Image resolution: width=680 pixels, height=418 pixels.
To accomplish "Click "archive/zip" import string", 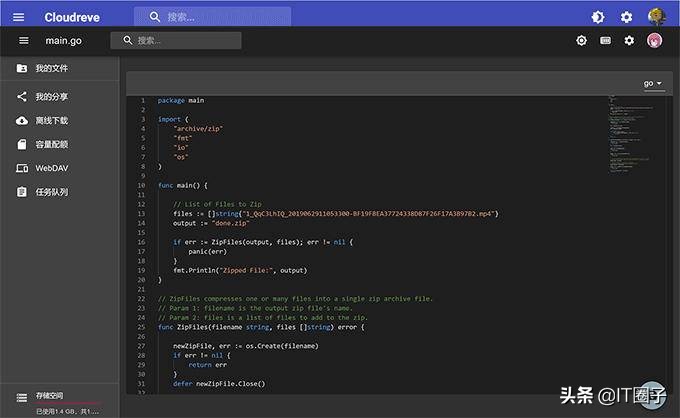I will (198, 129).
